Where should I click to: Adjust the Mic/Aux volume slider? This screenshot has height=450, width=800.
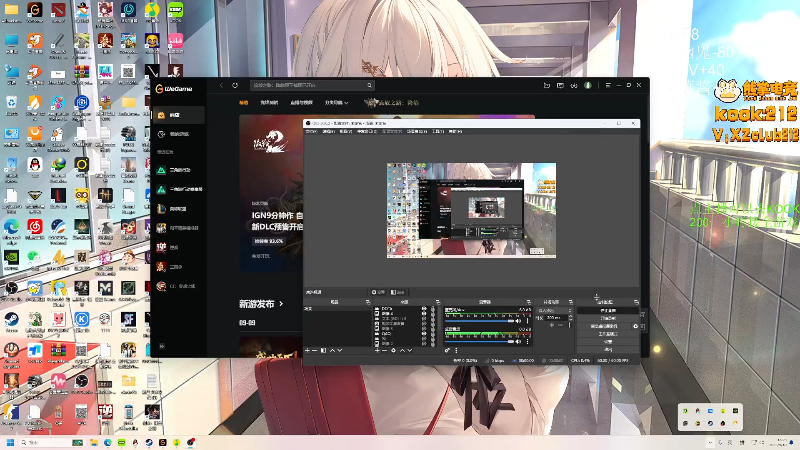point(480,321)
